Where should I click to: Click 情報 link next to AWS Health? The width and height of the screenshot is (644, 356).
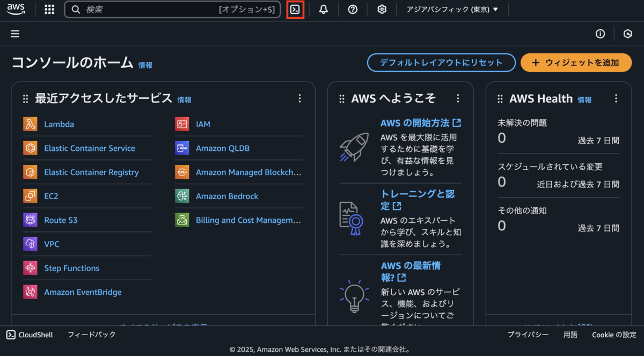coord(584,100)
